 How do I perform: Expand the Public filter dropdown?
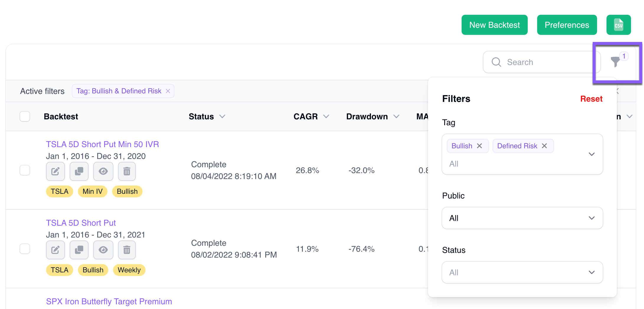click(x=522, y=218)
